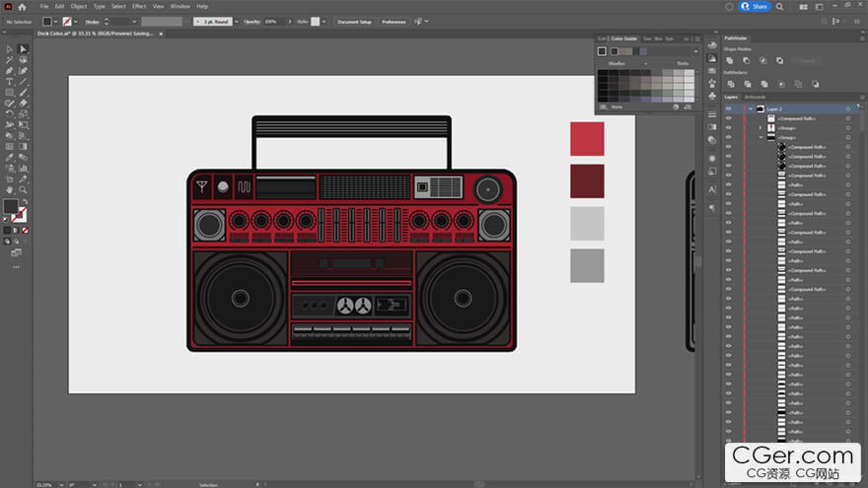This screenshot has width=868, height=488.
Task: Select the Type tool
Action: pyautogui.click(x=10, y=81)
